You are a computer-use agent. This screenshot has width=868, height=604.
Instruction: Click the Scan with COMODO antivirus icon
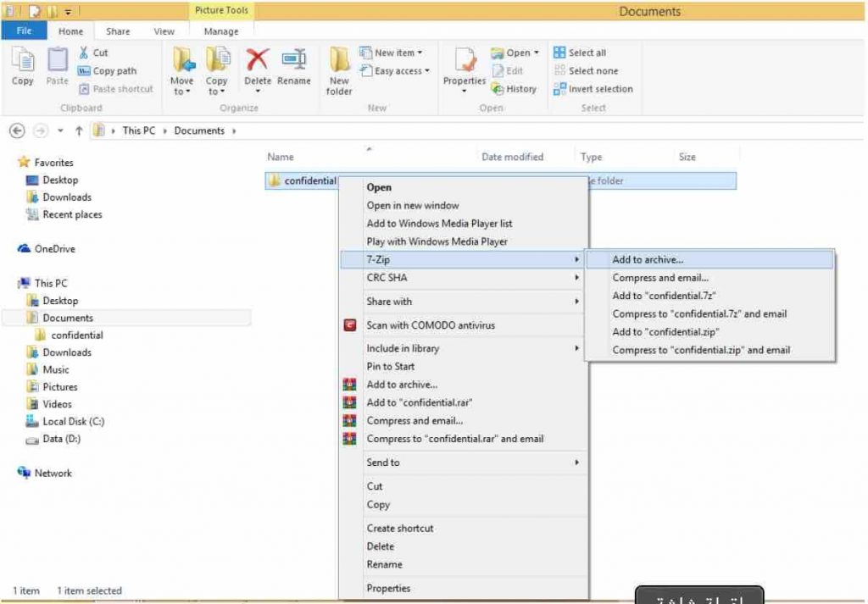(x=350, y=324)
